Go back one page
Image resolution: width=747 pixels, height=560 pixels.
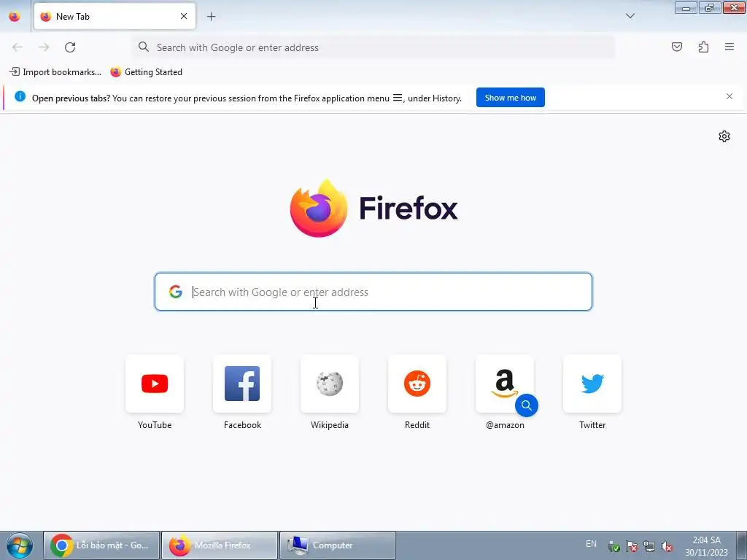[18, 47]
